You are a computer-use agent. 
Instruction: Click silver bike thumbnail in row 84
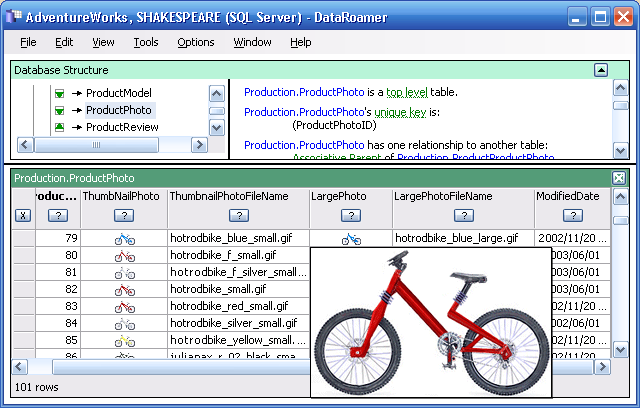(x=124, y=324)
